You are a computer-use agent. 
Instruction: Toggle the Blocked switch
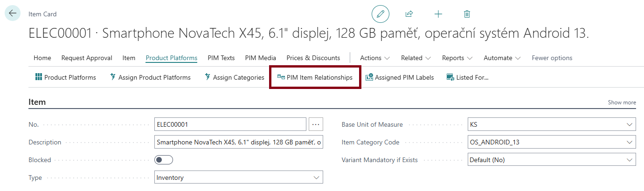coord(164,160)
